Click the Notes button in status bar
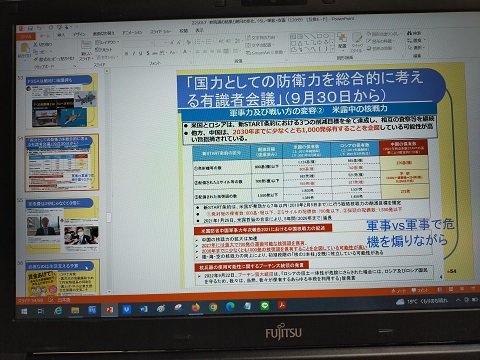This screenshot has width=480, height=360. click(x=399, y=291)
